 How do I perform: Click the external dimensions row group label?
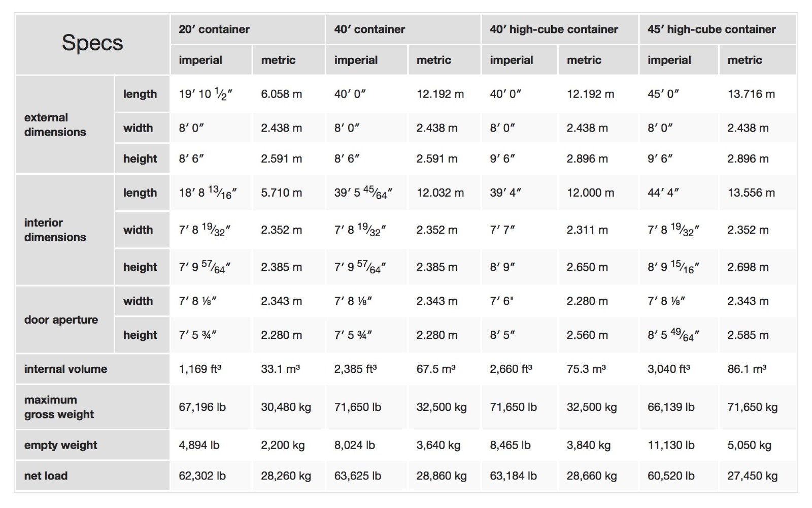(x=55, y=124)
